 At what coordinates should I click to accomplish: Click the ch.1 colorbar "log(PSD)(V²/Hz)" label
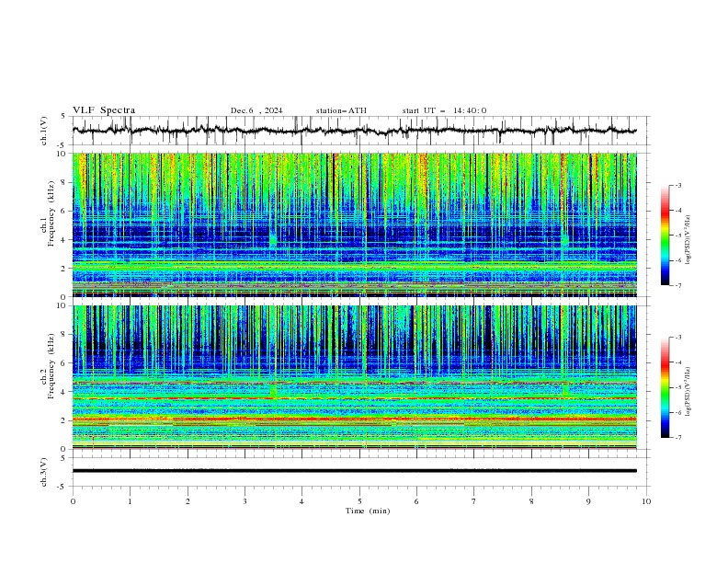pyautogui.click(x=689, y=240)
